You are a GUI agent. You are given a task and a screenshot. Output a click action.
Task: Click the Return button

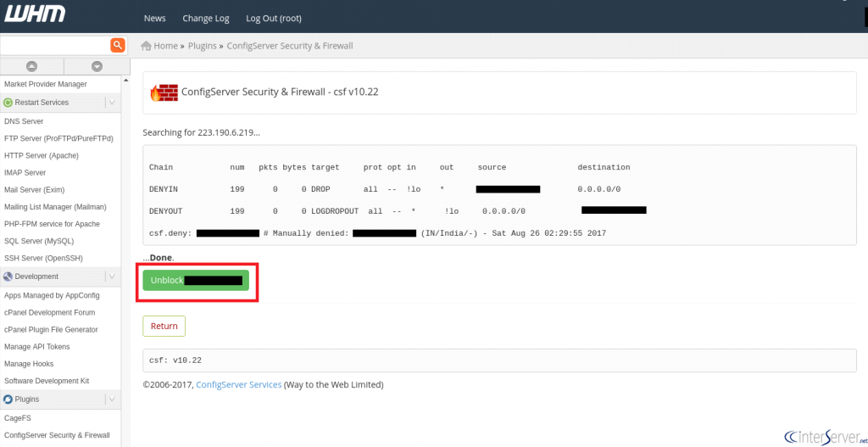pyautogui.click(x=164, y=327)
